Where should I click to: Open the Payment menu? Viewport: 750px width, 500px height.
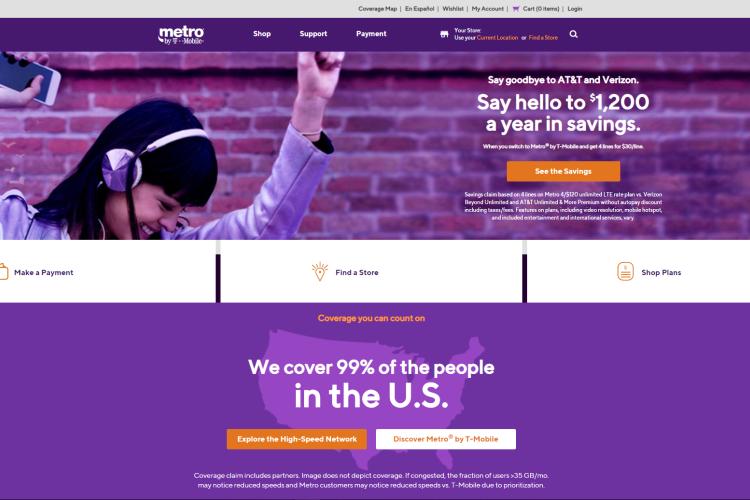click(371, 33)
